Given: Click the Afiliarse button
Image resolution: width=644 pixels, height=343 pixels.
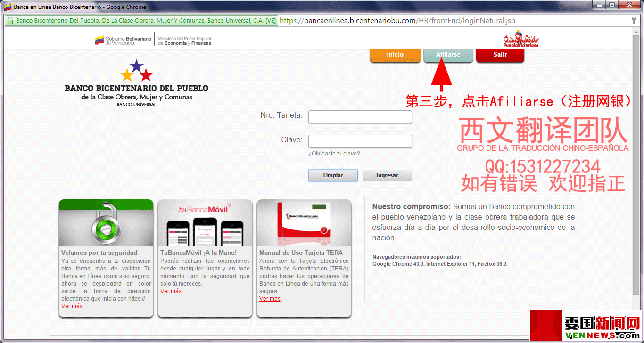Looking at the screenshot, I should (448, 55).
